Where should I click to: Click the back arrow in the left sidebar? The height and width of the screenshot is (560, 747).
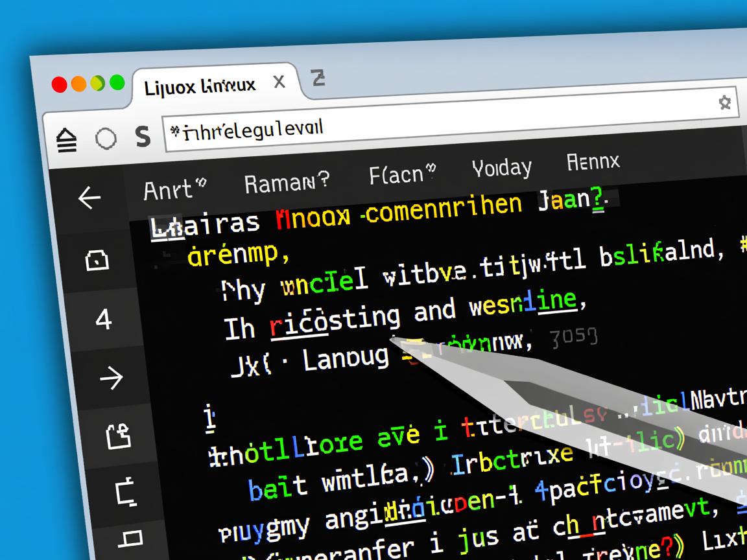[x=89, y=198]
